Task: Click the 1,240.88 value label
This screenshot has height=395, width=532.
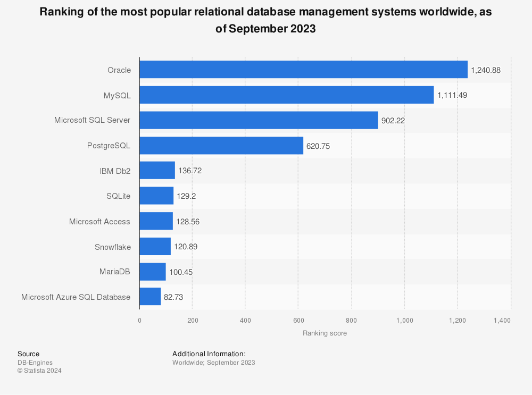Action: pyautogui.click(x=486, y=70)
